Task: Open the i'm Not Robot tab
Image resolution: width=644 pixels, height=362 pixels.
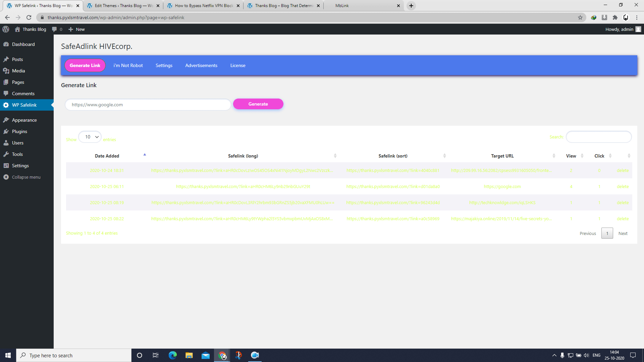Action: click(x=128, y=65)
